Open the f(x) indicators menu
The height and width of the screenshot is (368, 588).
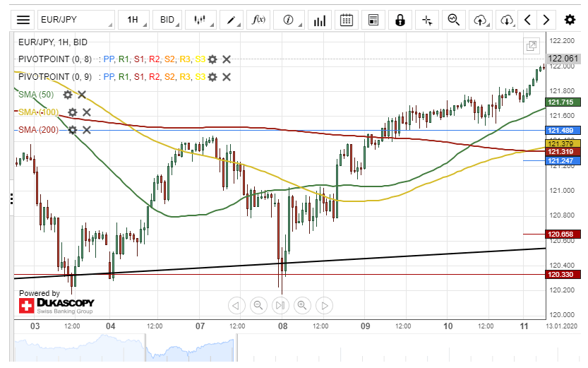pos(258,20)
